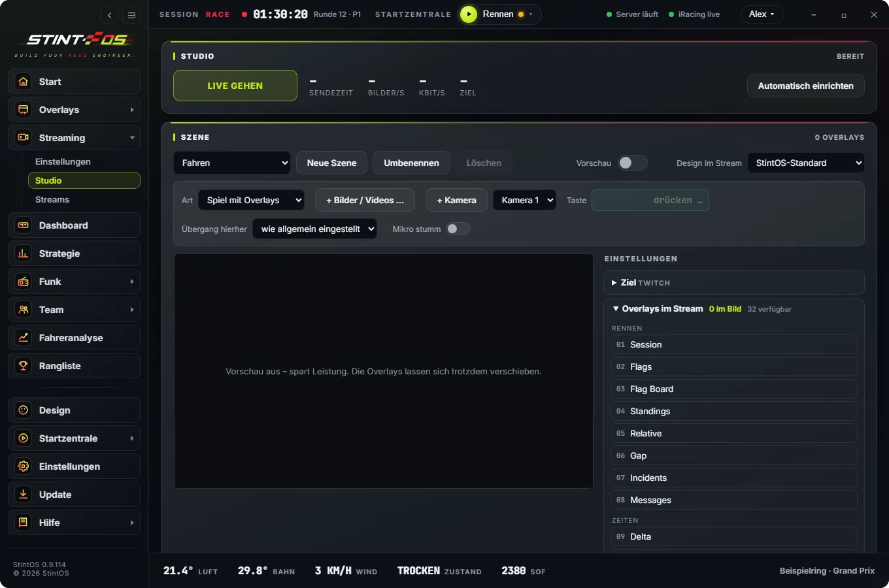
Task: Click the Start home icon in sidebar
Action: point(24,82)
